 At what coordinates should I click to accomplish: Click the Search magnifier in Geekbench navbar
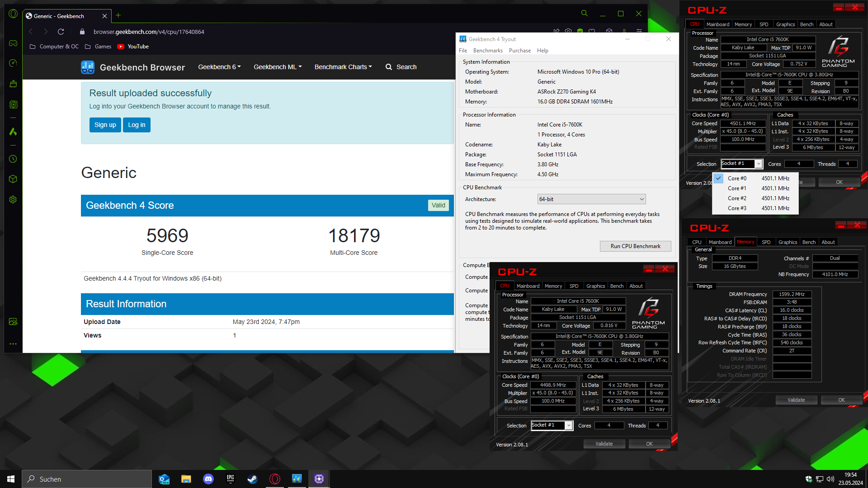pyautogui.click(x=389, y=67)
